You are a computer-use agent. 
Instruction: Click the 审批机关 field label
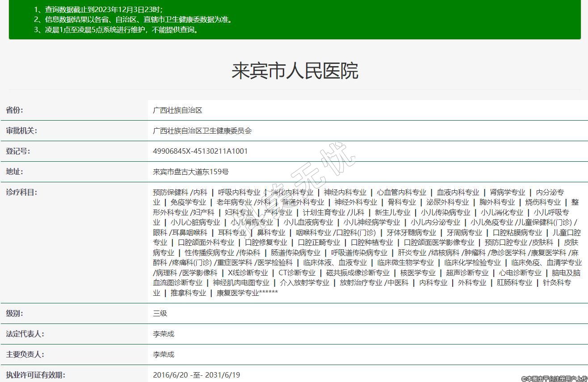point(21,130)
